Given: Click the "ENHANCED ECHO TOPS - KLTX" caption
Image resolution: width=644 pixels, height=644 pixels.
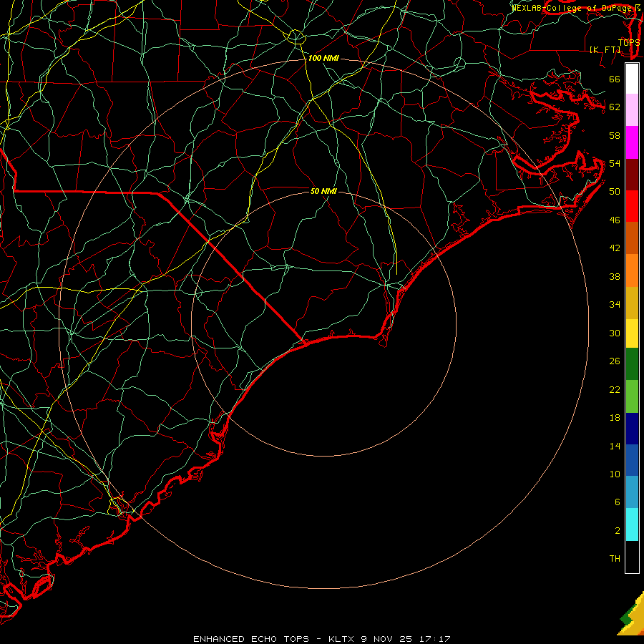Looking at the screenshot, I should 273,639.
